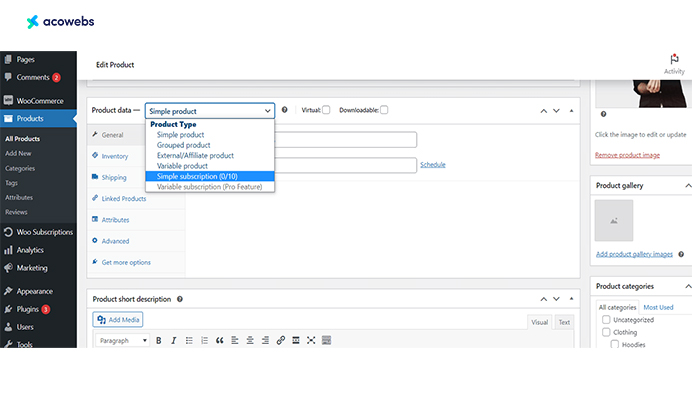Viewport: 692px width, 399px height.
Task: Move Product short description panel down
Action: (x=557, y=299)
